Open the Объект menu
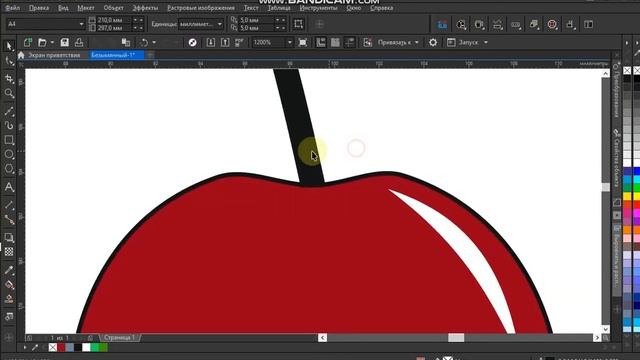This screenshot has width=640, height=360. click(113, 8)
